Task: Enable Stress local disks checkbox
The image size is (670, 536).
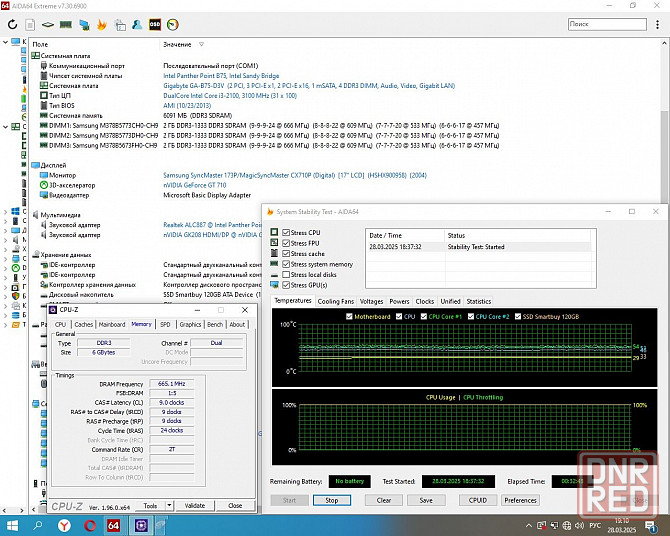Action: tap(286, 274)
